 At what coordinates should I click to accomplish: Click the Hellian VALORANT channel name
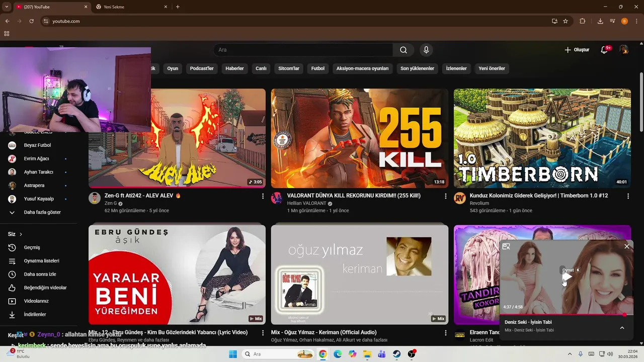pyautogui.click(x=306, y=203)
